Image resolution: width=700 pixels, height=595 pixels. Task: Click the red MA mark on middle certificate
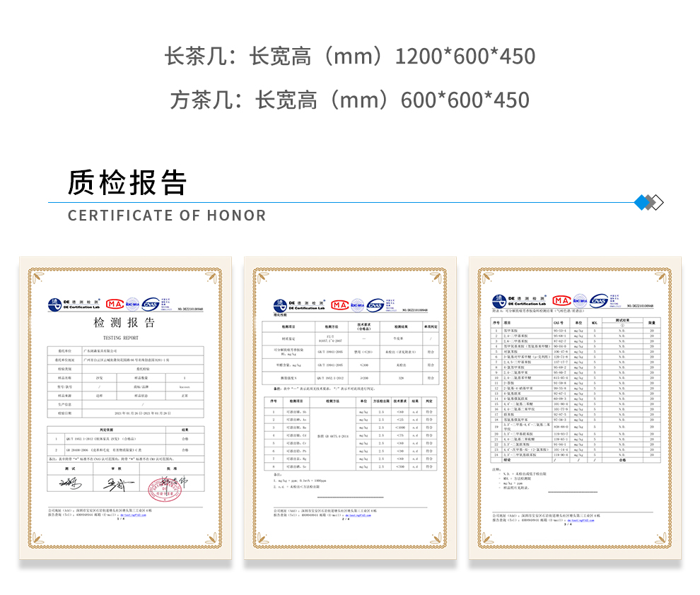pos(339,305)
